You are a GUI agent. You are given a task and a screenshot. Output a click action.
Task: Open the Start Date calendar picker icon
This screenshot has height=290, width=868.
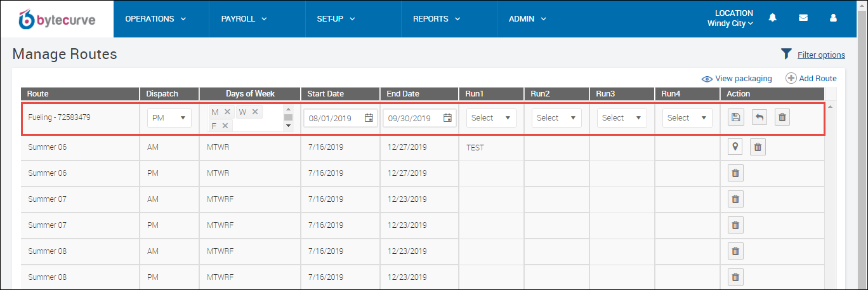pos(369,118)
